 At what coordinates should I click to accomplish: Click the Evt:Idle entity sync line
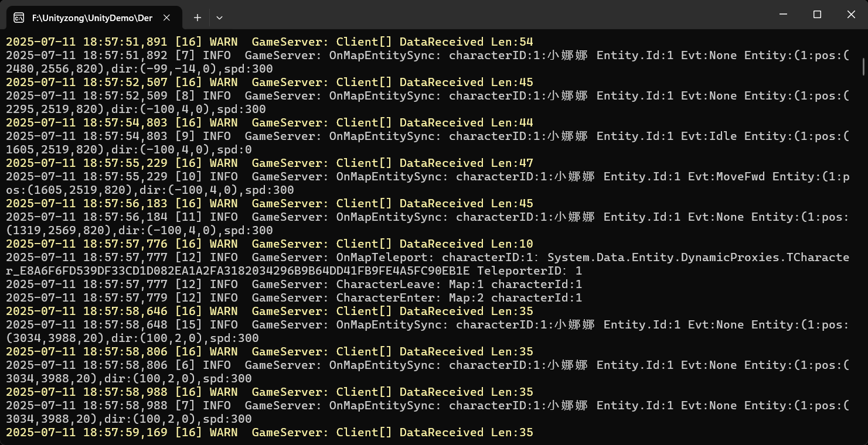tap(410, 136)
